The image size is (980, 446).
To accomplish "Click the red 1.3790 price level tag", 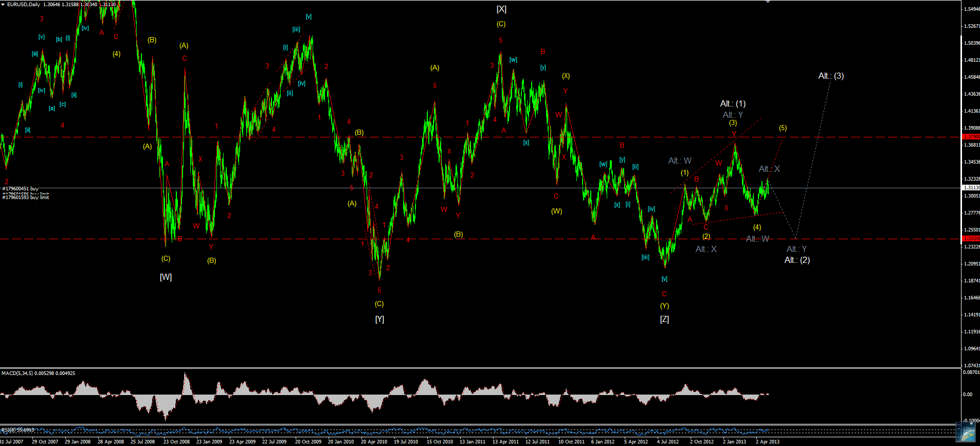I will point(971,137).
